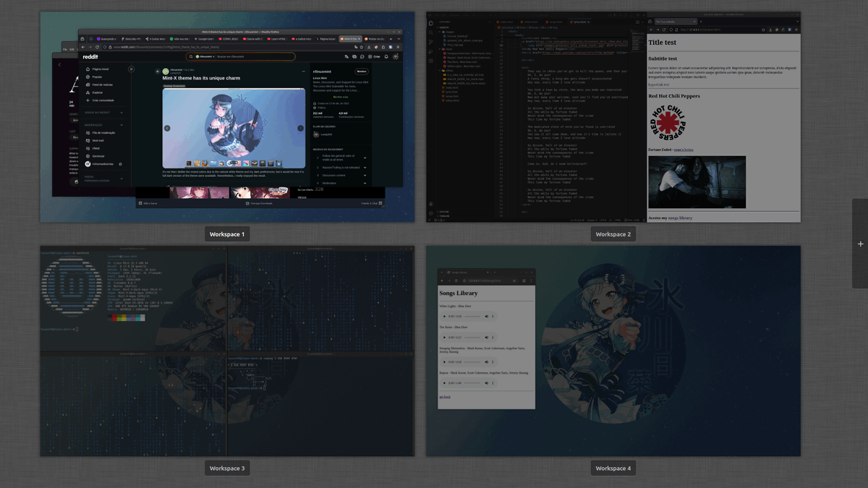Follow the "go back" link in Songs Library
Viewport: 868px width, 488px height.
pos(445,397)
